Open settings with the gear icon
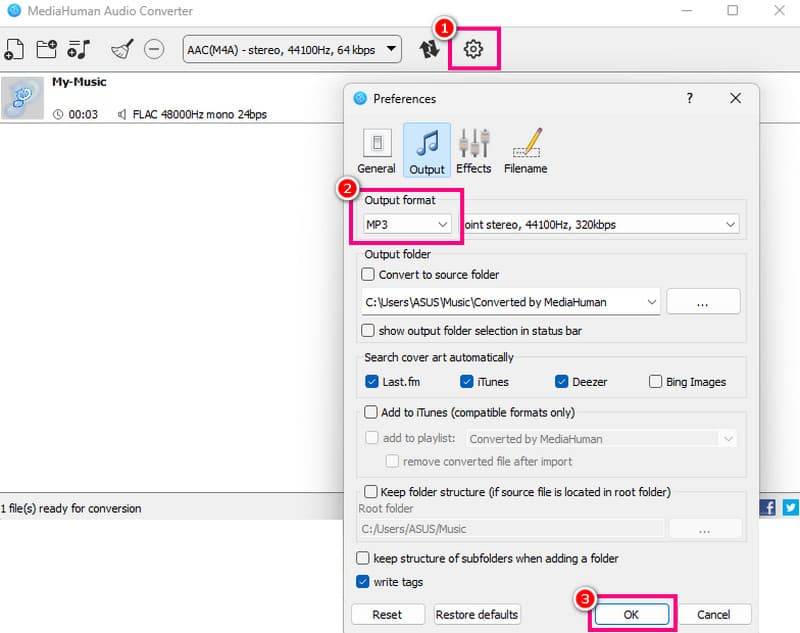This screenshot has height=633, width=800. [473, 49]
